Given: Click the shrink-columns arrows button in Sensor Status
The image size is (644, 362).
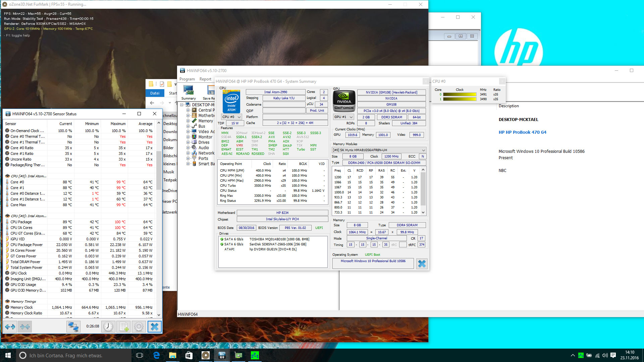Looking at the screenshot, I should click(25, 326).
